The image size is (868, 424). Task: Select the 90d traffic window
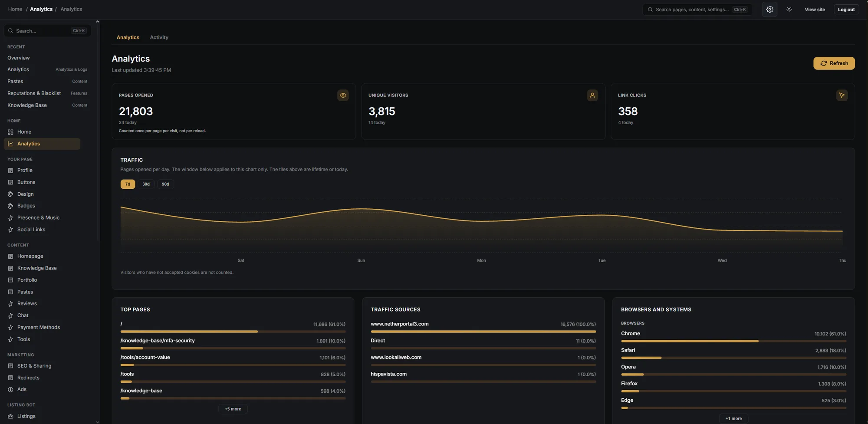(x=165, y=184)
